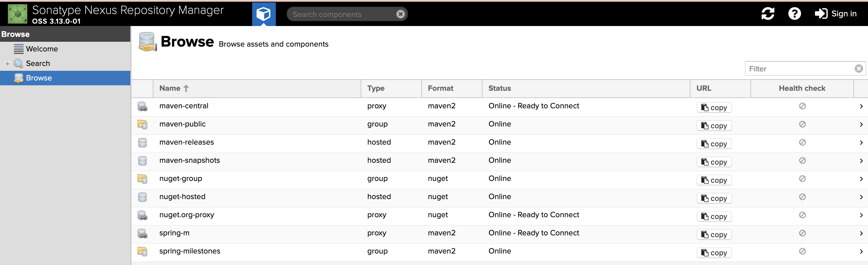Viewport: 868px width, 265px height.
Task: Click health check icon for maven-central
Action: point(802,106)
